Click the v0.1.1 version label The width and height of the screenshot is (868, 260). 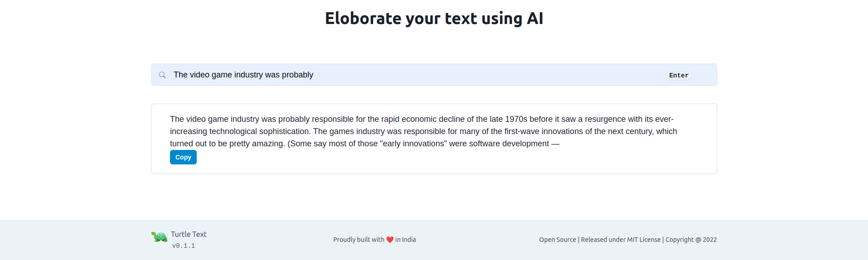point(184,246)
